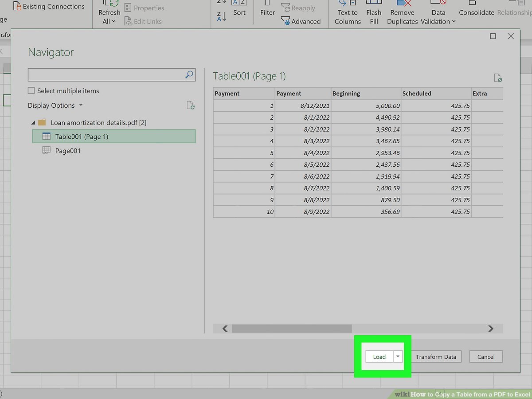Viewport: 532px width, 399px height.
Task: Click the Sort button in the ribbon
Action: pos(239,12)
